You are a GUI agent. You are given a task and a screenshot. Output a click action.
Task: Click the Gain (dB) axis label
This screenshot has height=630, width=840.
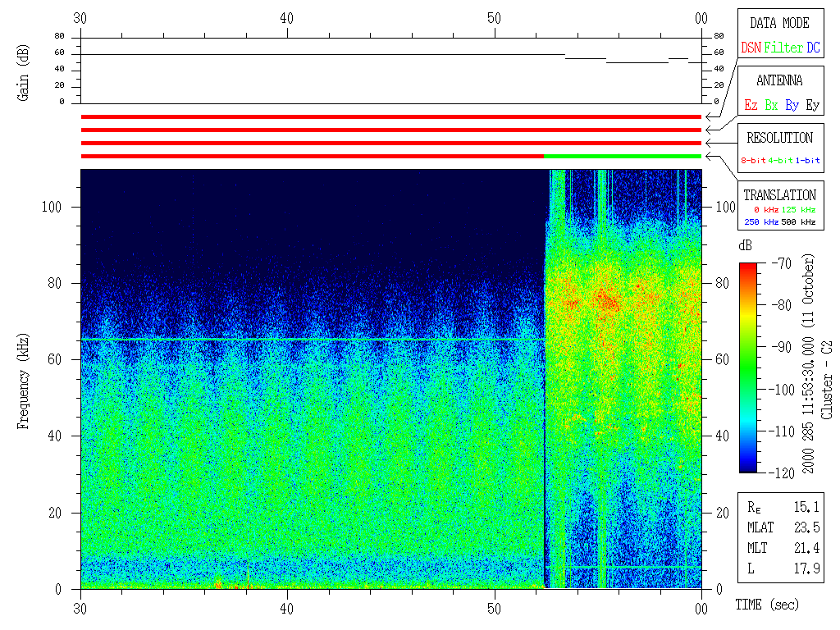(x=23, y=71)
